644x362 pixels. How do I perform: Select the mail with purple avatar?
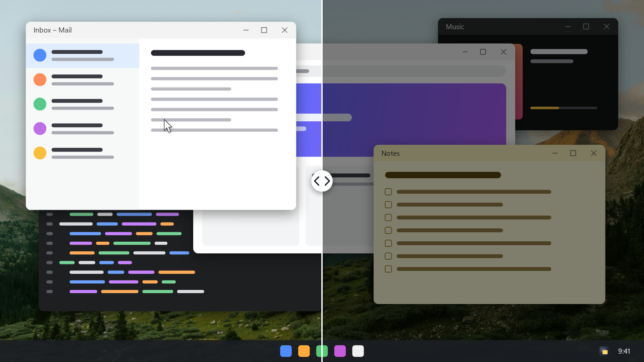[x=83, y=129]
